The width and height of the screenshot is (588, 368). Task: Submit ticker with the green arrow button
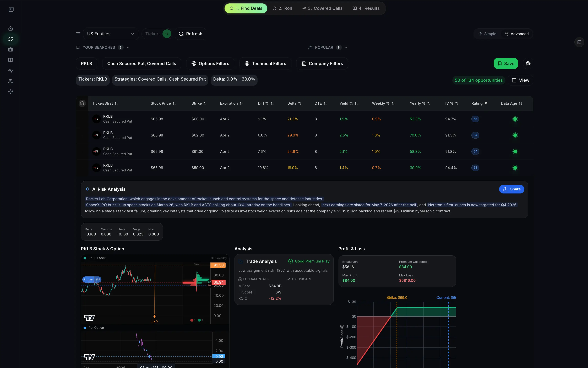pos(167,34)
